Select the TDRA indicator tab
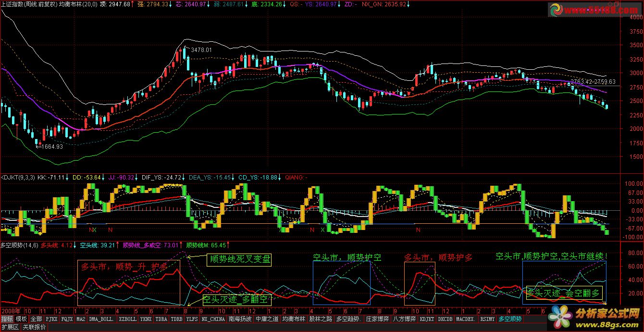Screen dimensions: 644x332 pyautogui.click(x=161, y=319)
